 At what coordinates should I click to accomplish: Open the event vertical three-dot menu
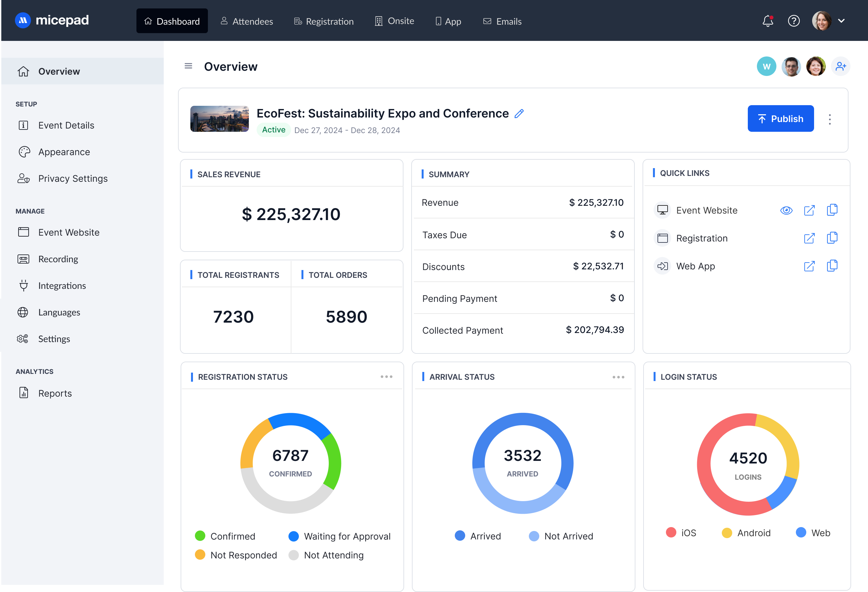(830, 119)
